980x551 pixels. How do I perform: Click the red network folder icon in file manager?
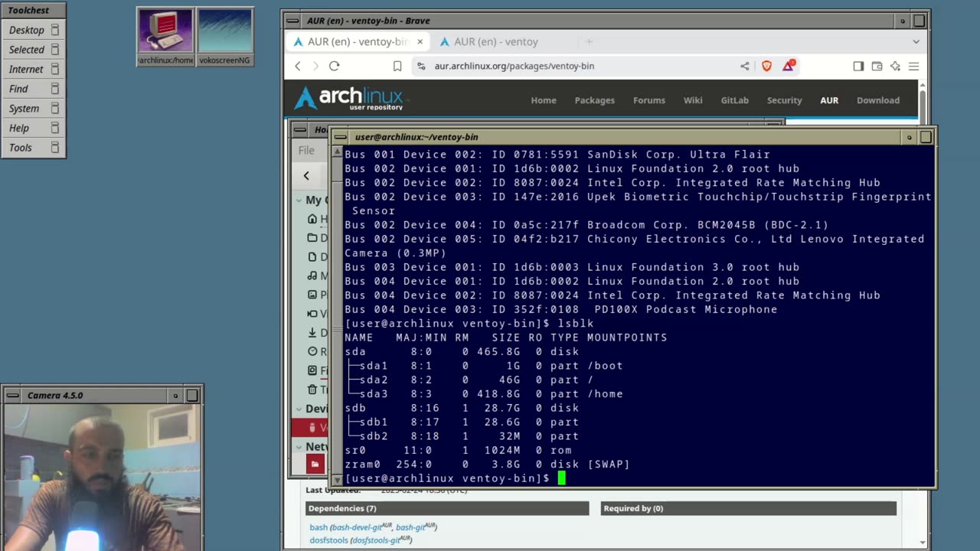315,464
